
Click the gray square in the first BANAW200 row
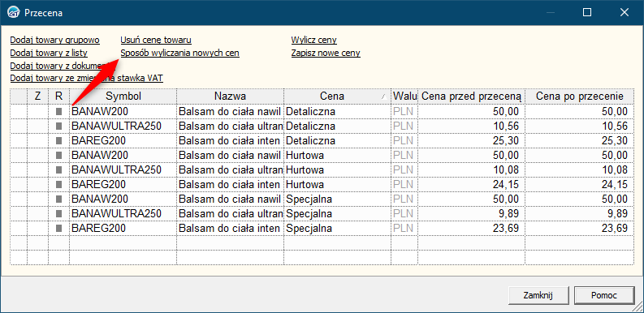point(58,111)
